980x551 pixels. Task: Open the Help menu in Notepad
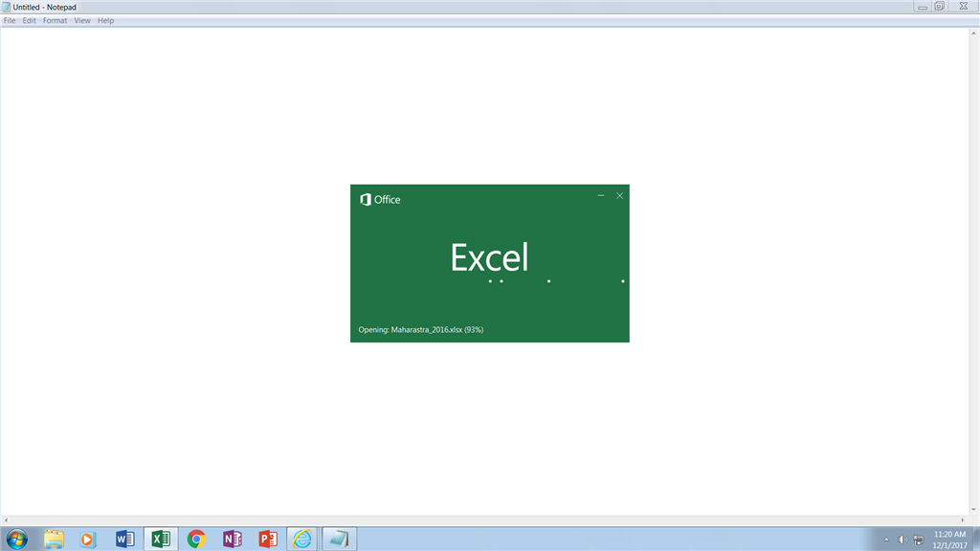(105, 21)
